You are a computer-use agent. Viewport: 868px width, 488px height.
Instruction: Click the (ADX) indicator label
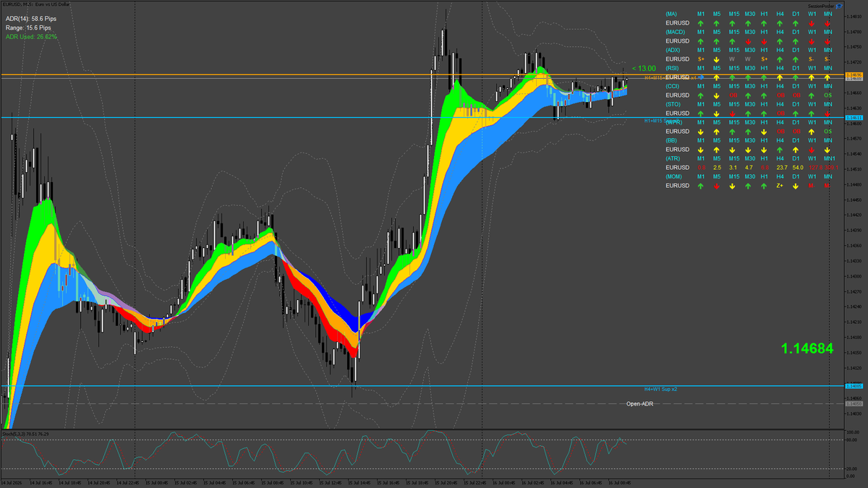pos(673,50)
